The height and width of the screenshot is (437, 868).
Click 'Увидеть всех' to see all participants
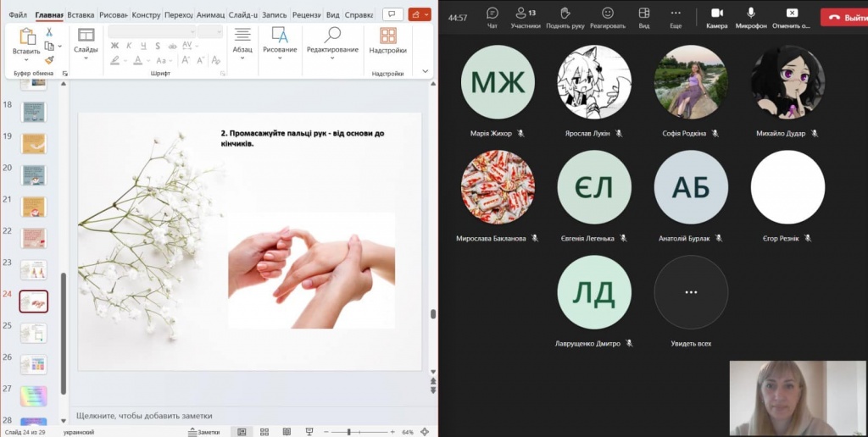click(691, 292)
